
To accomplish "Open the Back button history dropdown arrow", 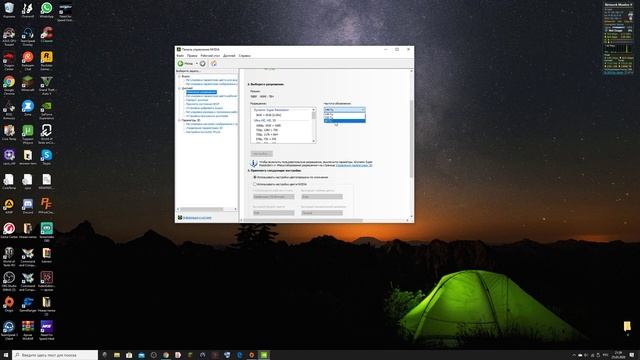I will [196, 64].
